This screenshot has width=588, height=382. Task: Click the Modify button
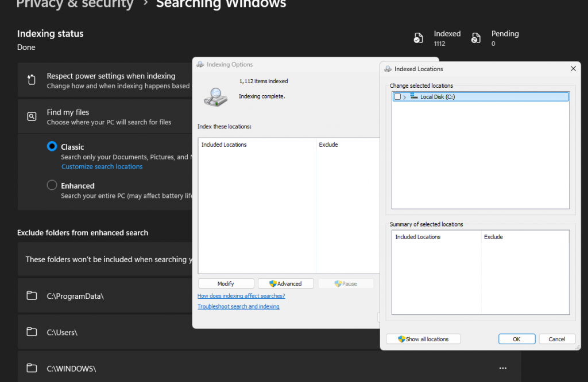(x=226, y=283)
